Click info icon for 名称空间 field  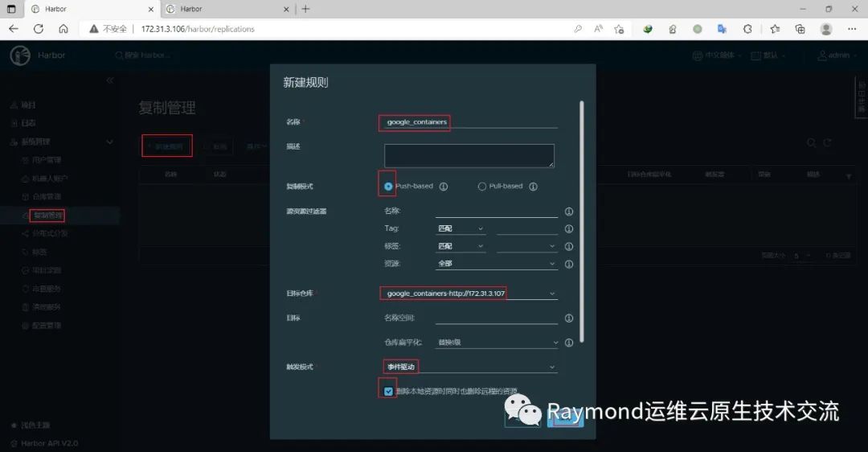[x=568, y=318]
